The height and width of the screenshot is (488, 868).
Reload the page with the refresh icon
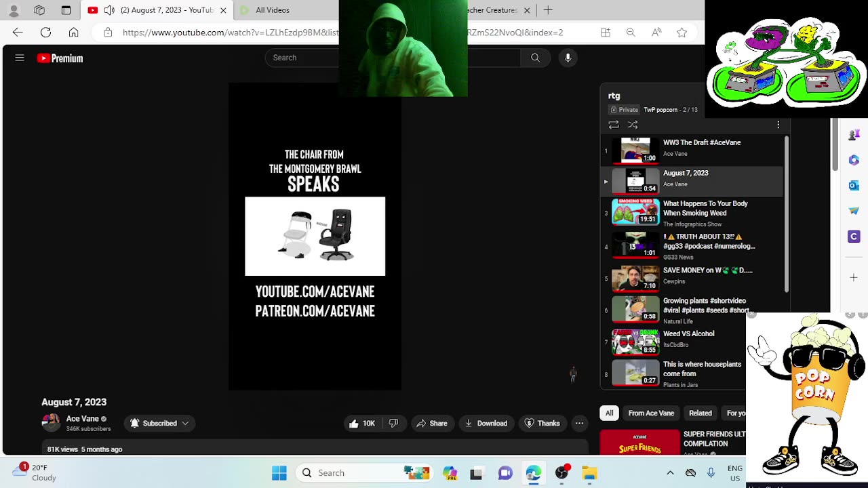45,33
